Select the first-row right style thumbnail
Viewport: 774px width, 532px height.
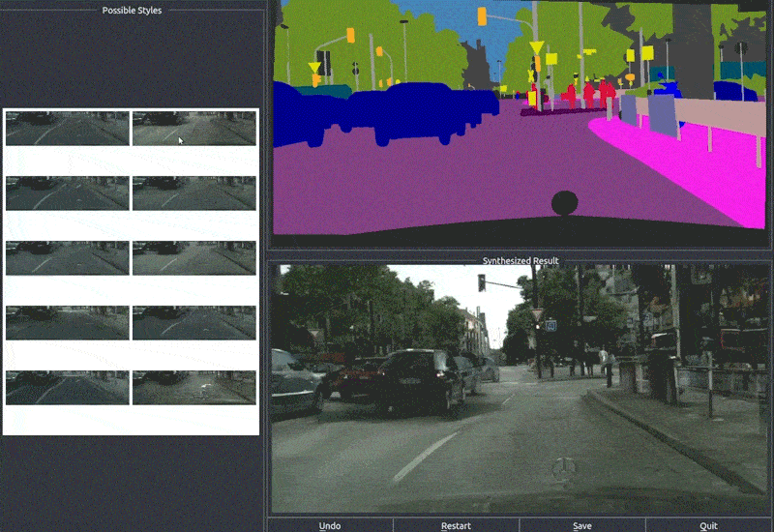194,129
